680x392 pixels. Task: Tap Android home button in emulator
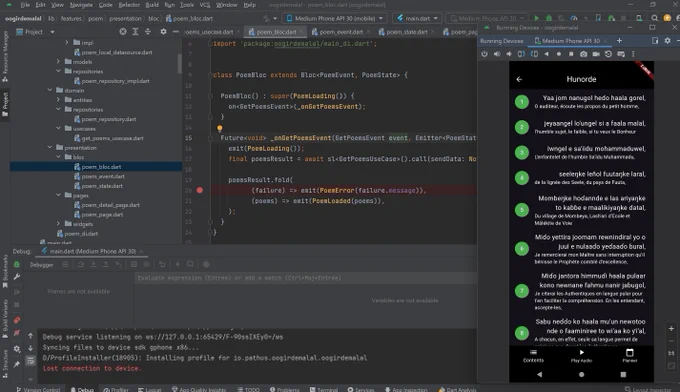[x=582, y=374]
